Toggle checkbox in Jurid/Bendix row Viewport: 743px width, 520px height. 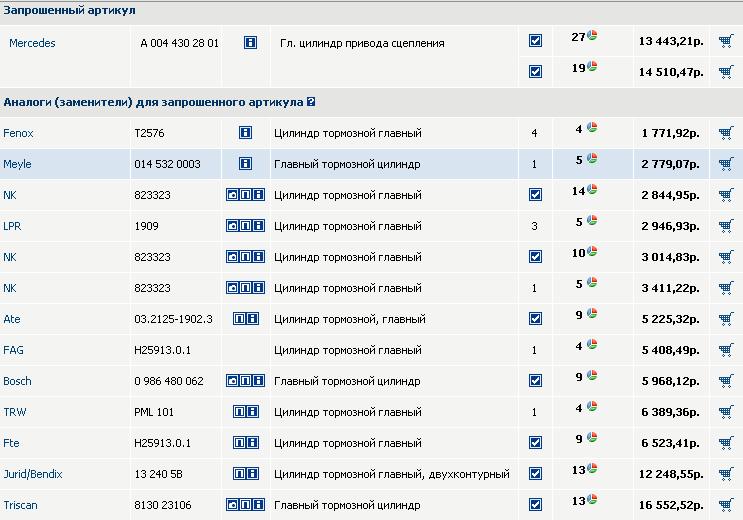535,474
